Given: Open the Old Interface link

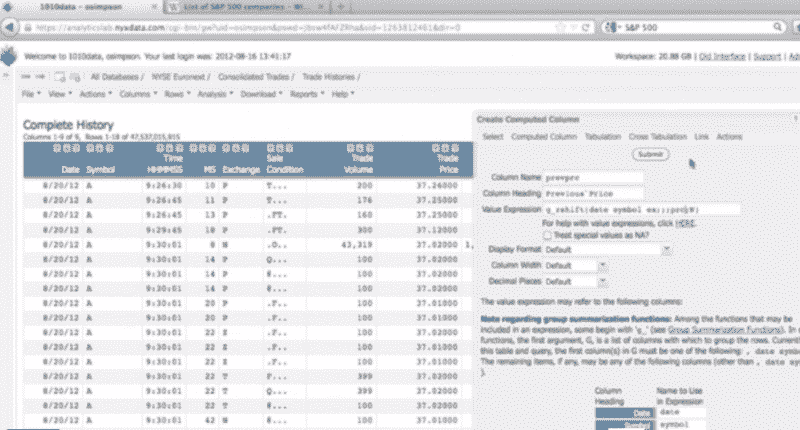Looking at the screenshot, I should click(x=723, y=57).
